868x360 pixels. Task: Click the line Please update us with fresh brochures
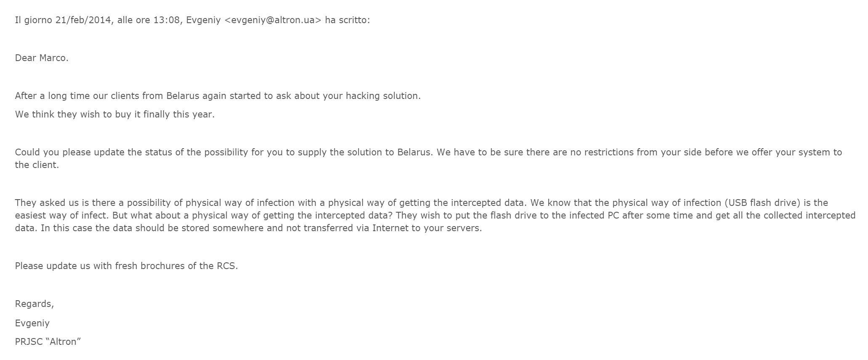(x=126, y=266)
